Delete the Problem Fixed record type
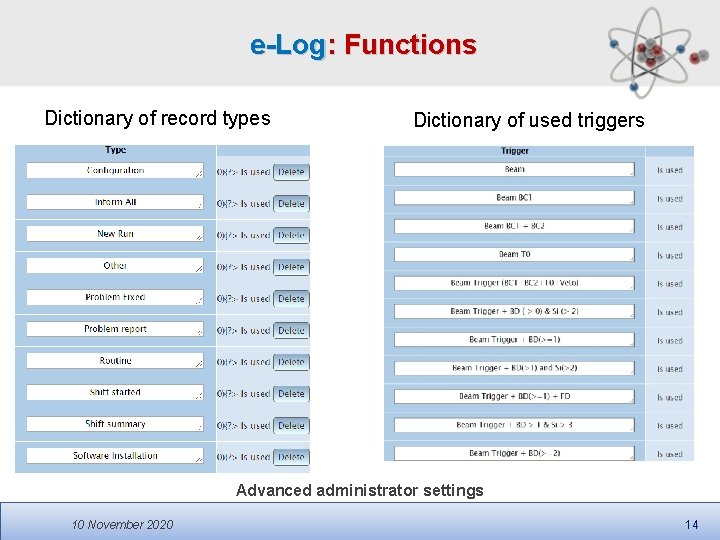 click(291, 299)
